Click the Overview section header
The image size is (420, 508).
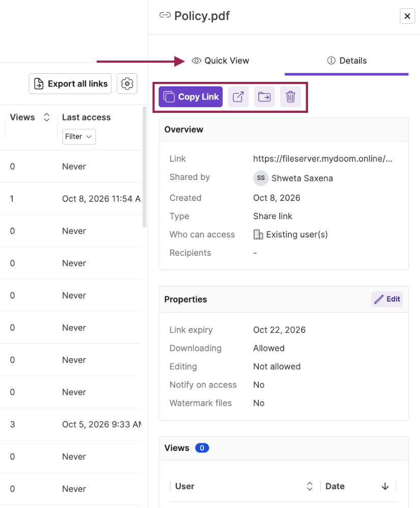284,130
